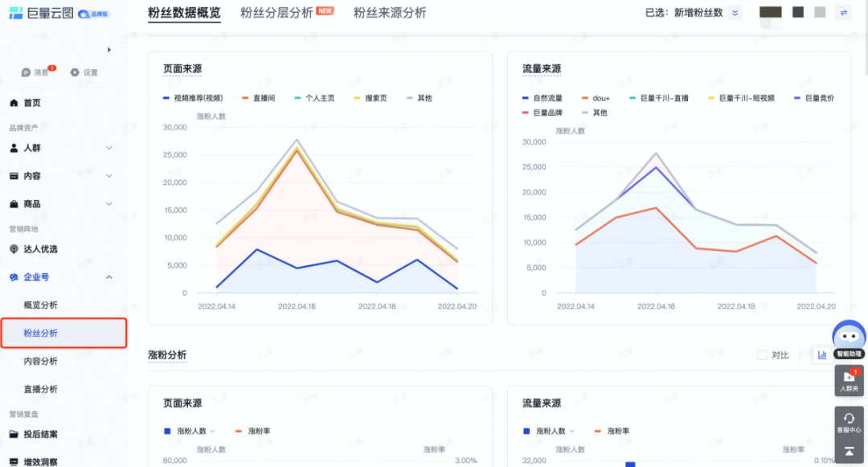
Task: Click the widest dark swatch at top right
Action: [771, 12]
